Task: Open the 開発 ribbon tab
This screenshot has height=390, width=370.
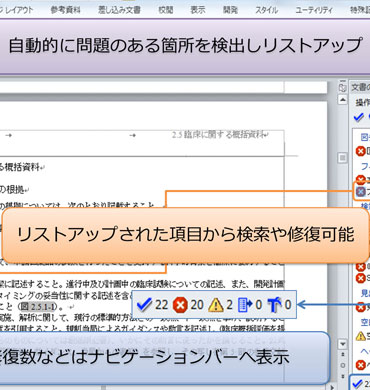Action: (230, 10)
